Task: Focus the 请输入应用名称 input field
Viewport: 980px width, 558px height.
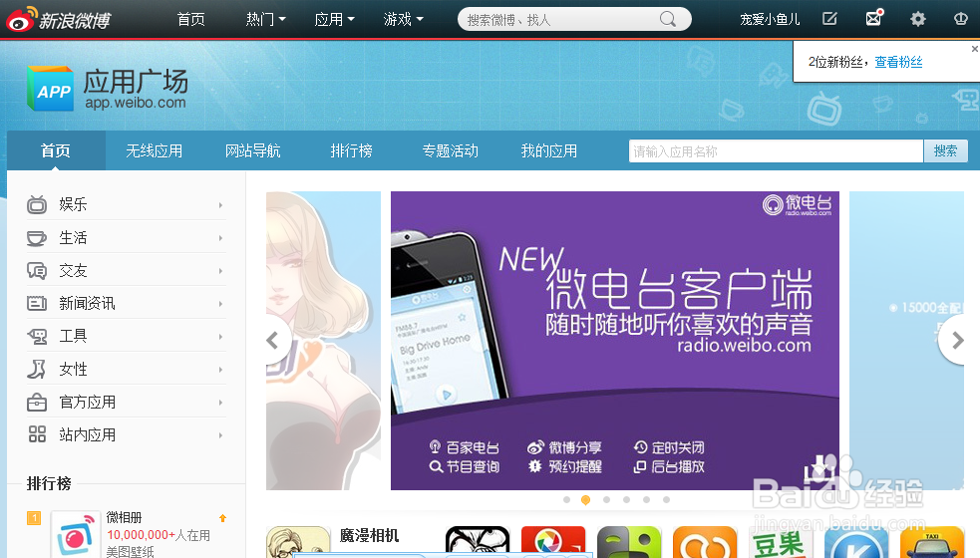Action: click(776, 150)
